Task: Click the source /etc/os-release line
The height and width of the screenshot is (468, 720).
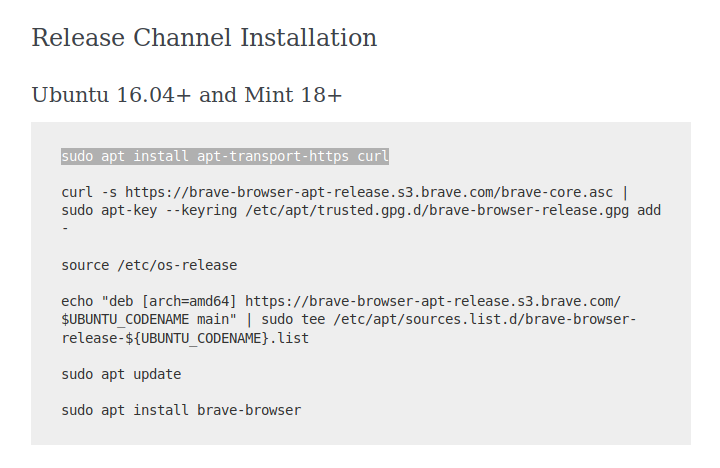Action: click(x=149, y=265)
